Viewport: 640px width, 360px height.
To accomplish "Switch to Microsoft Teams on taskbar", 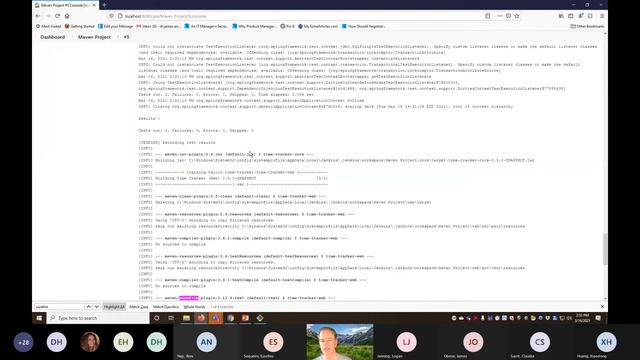I will pyautogui.click(x=216, y=318).
